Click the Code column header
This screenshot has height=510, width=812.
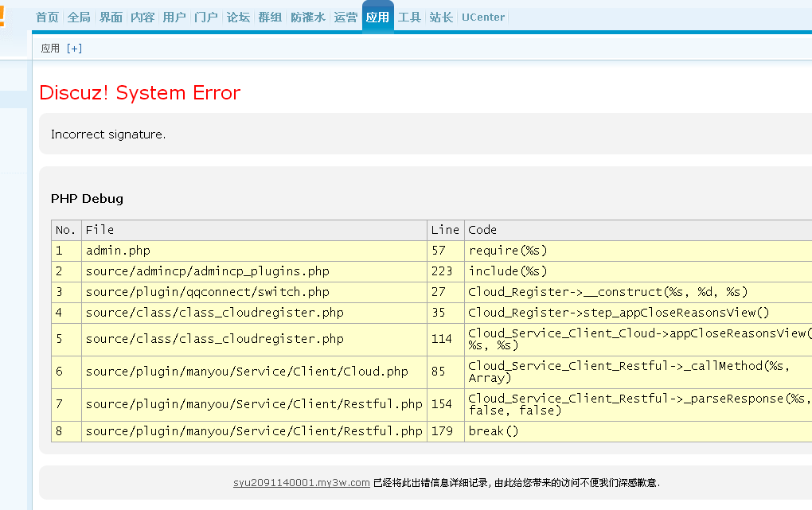(638, 230)
